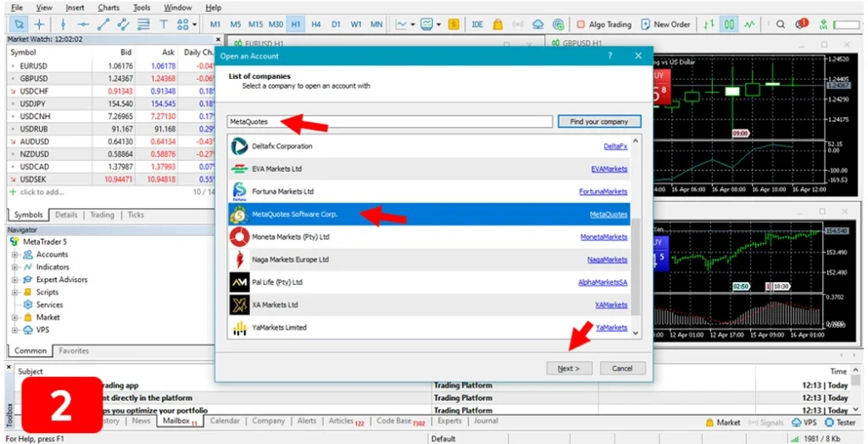Open the File menu

17,8
